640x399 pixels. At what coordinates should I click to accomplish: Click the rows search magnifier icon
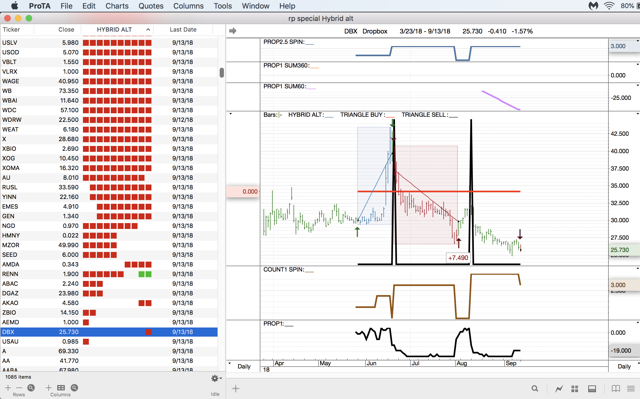(31, 388)
